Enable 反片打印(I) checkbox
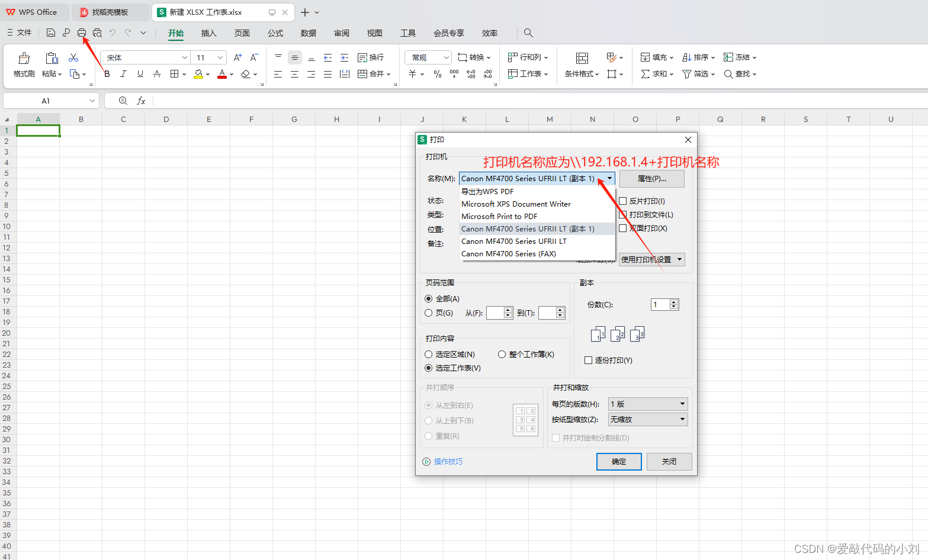 622,201
